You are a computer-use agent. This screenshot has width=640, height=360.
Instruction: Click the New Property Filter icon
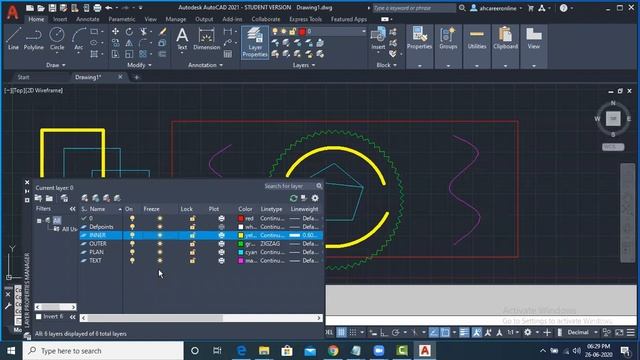tap(38, 198)
